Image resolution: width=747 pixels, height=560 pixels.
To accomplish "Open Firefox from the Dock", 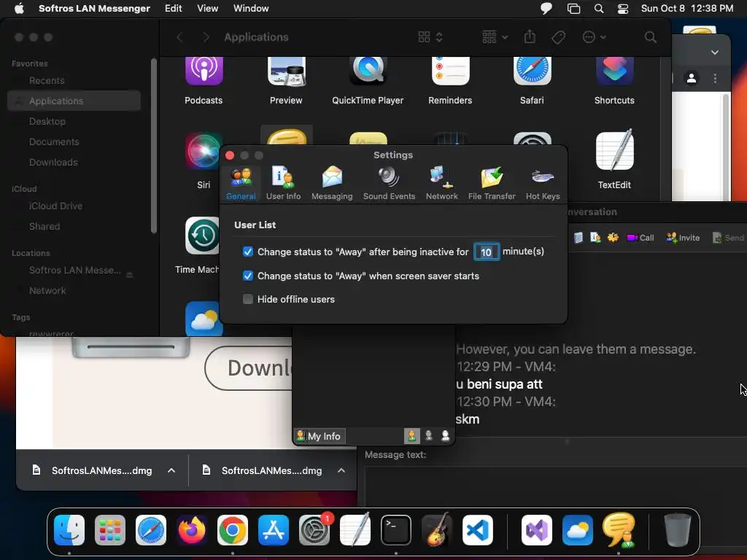I will (192, 530).
